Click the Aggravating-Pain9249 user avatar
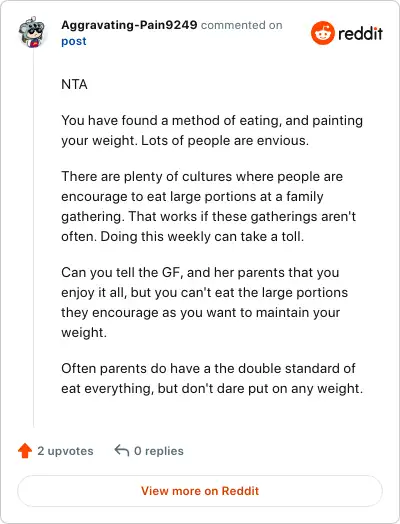The width and height of the screenshot is (400, 524). [31, 32]
